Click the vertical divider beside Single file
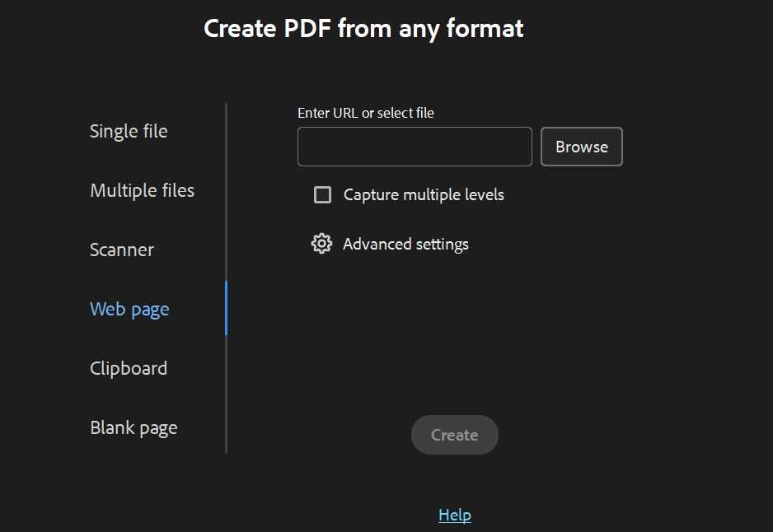This screenshot has width=773, height=532. pos(226,132)
